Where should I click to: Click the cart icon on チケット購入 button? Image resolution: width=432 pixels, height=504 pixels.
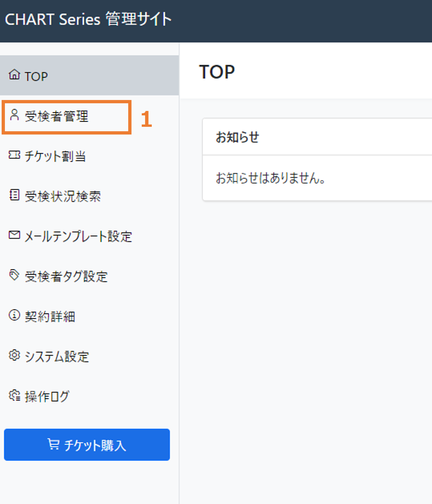pos(53,444)
